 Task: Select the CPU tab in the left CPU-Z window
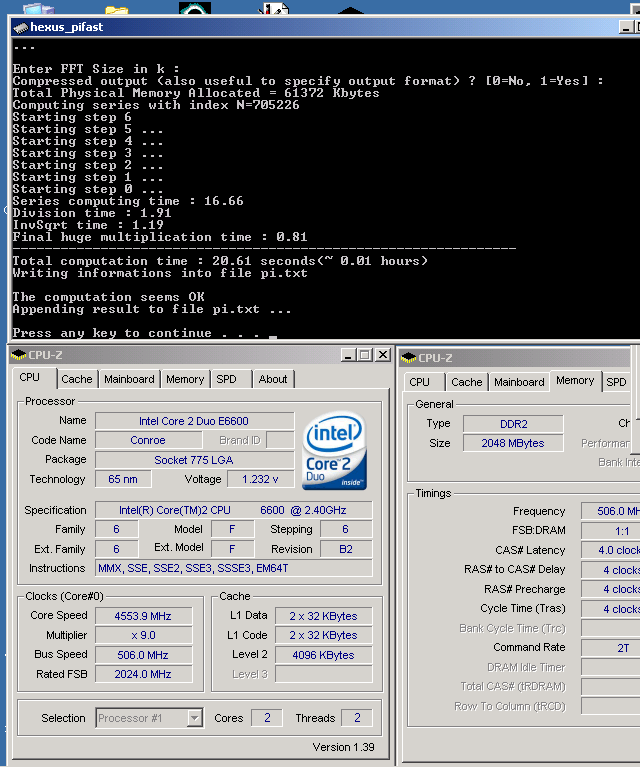click(x=32, y=378)
